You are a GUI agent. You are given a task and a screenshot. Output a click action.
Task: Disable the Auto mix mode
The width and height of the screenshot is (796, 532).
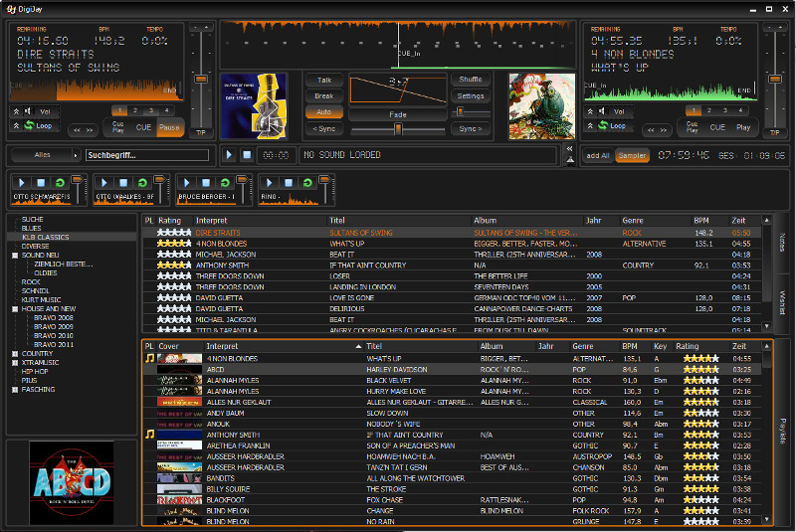(x=324, y=112)
